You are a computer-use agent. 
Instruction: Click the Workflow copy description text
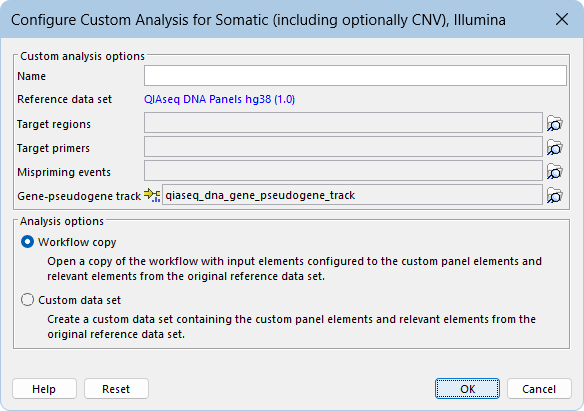(x=294, y=268)
